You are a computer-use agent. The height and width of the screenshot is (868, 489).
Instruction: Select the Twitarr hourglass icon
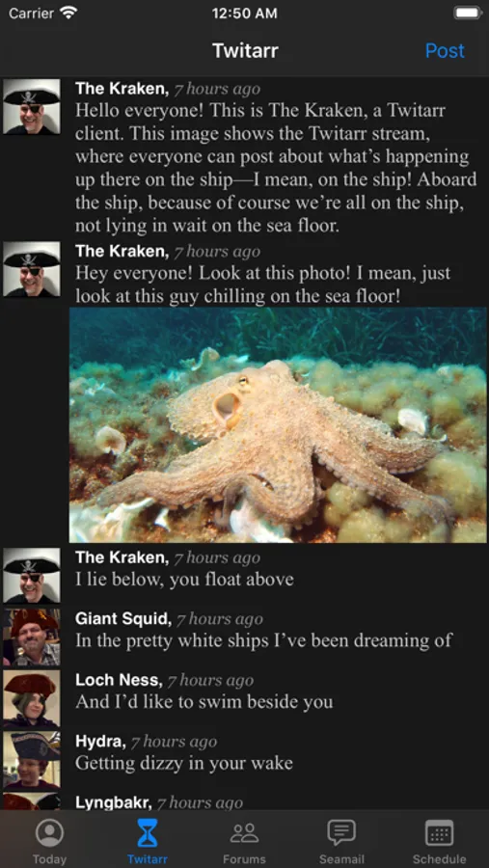(x=148, y=833)
